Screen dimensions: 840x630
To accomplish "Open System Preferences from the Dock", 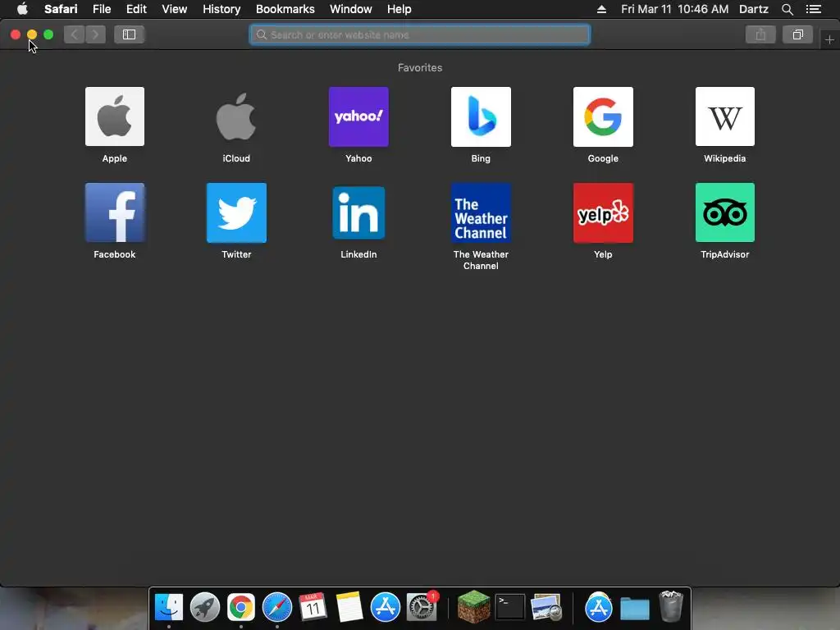I will coord(422,608).
